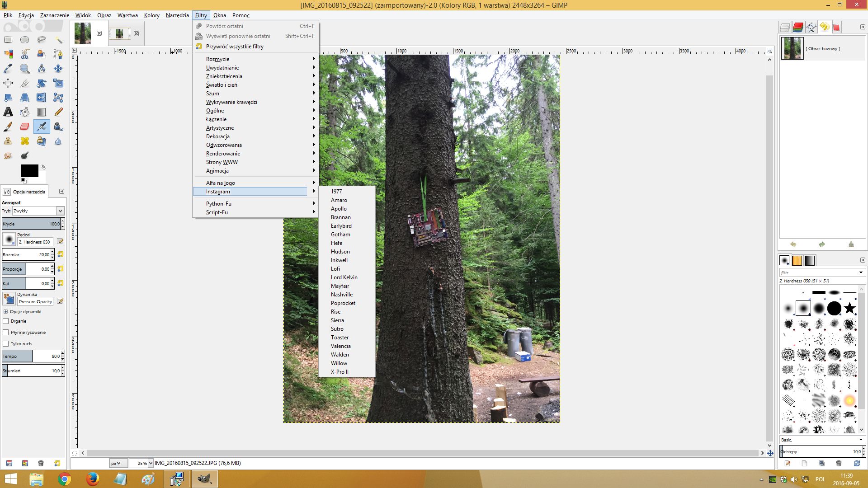Swap foreground and background colors
The height and width of the screenshot is (488, 868).
(43, 167)
